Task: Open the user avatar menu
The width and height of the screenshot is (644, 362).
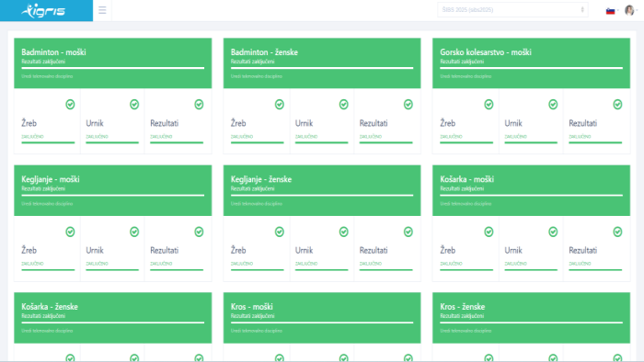Action: coord(630,10)
